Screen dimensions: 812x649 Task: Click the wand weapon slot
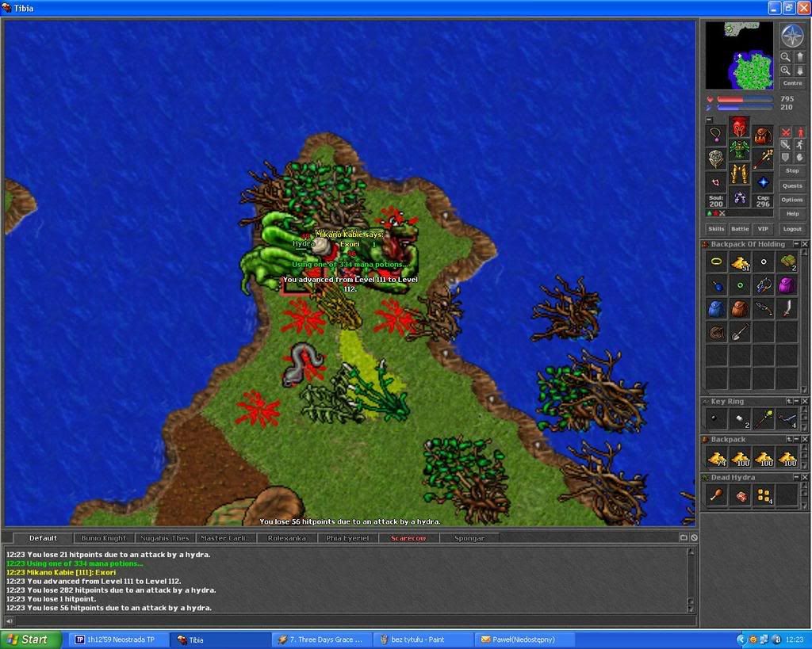pos(763,158)
